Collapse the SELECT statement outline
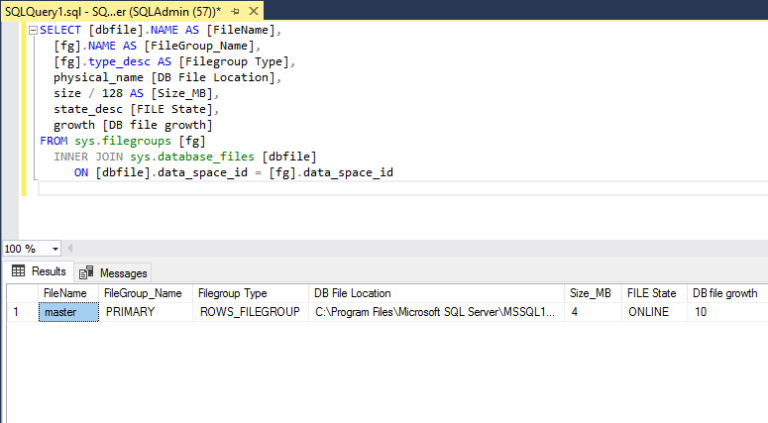 [x=33, y=30]
